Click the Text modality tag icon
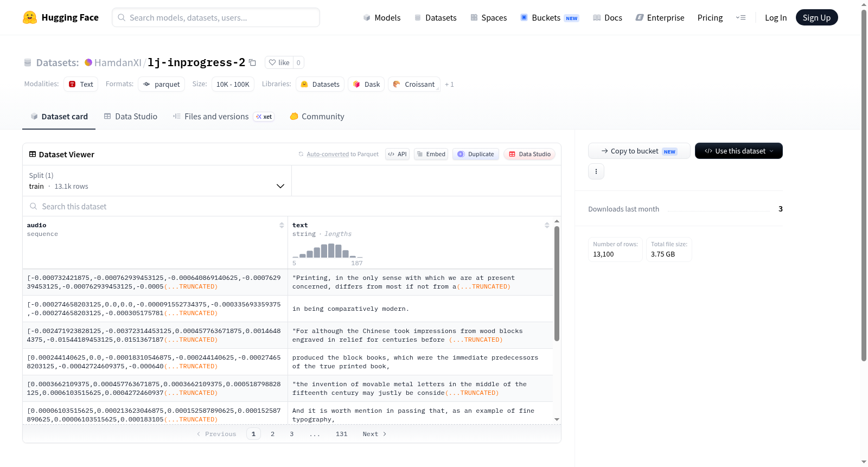The height and width of the screenshot is (467, 868). click(x=72, y=84)
